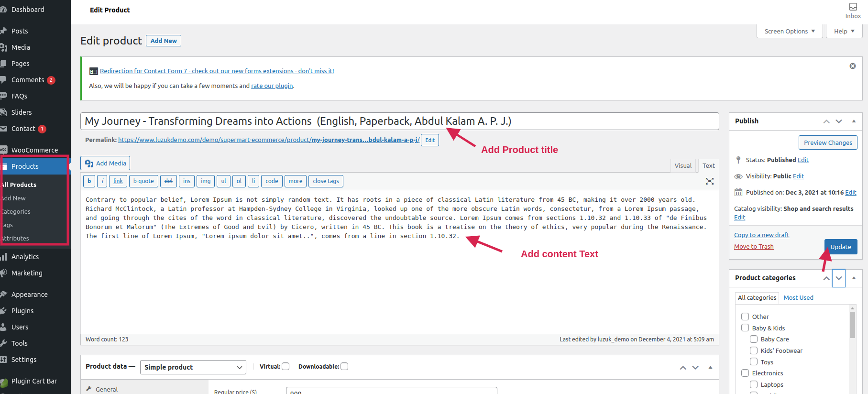Image resolution: width=868 pixels, height=394 pixels.
Task: Tick the Baby Care checkbox
Action: click(754, 339)
